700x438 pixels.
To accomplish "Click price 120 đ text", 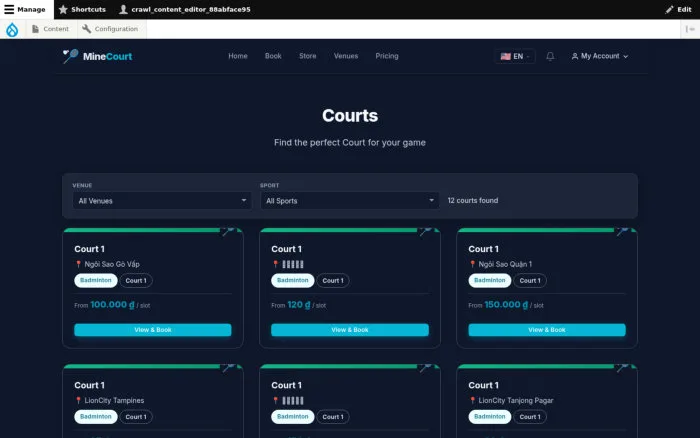I will [x=299, y=305].
